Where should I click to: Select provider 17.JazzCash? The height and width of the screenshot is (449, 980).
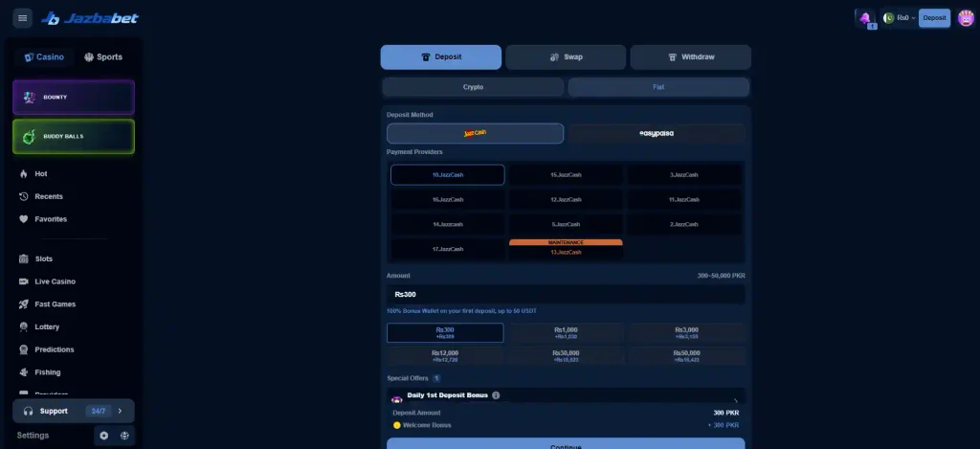click(x=448, y=249)
